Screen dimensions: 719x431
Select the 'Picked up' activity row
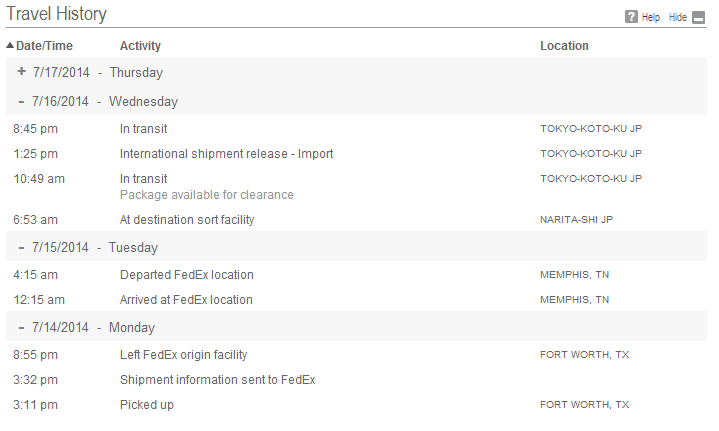356,405
